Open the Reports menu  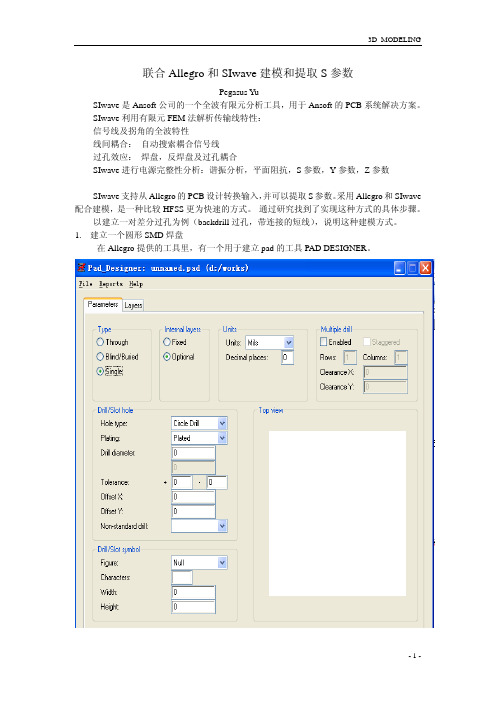tap(111, 284)
